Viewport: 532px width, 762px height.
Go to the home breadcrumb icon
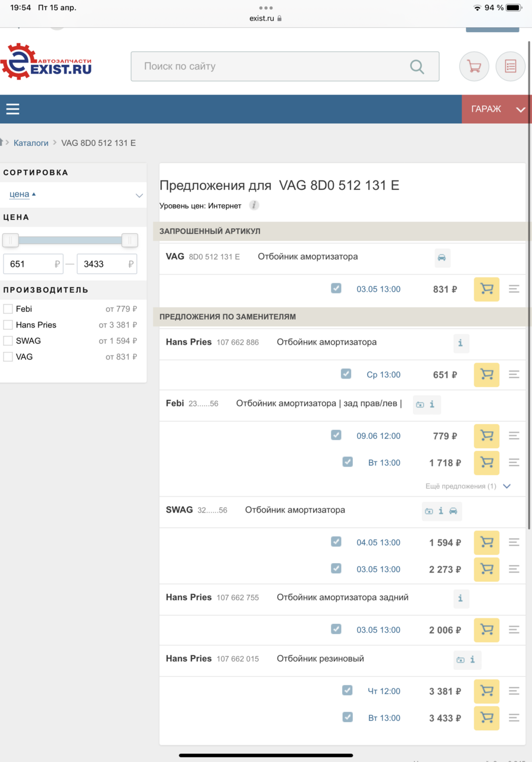point(2,142)
